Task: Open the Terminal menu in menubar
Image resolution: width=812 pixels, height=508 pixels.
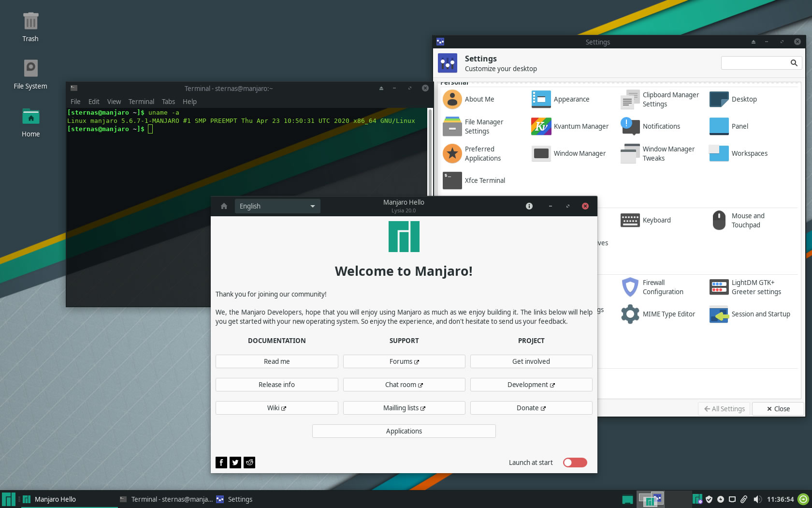Action: [x=141, y=102]
